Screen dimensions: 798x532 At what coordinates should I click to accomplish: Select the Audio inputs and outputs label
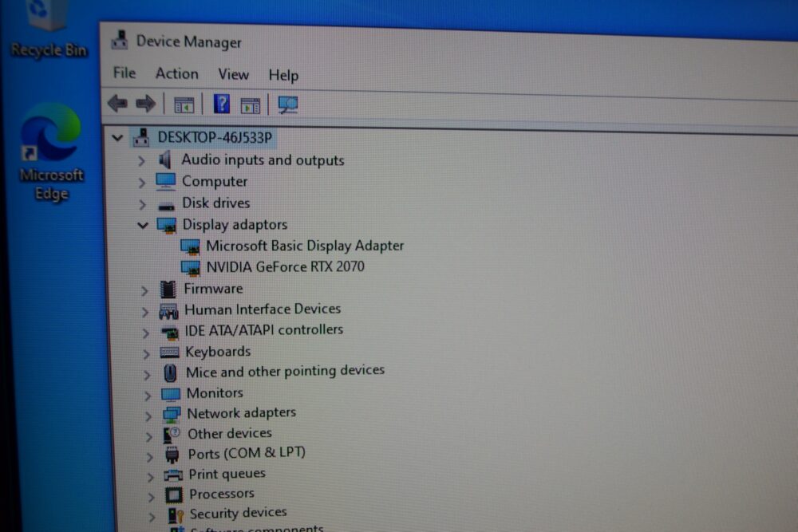[263, 160]
